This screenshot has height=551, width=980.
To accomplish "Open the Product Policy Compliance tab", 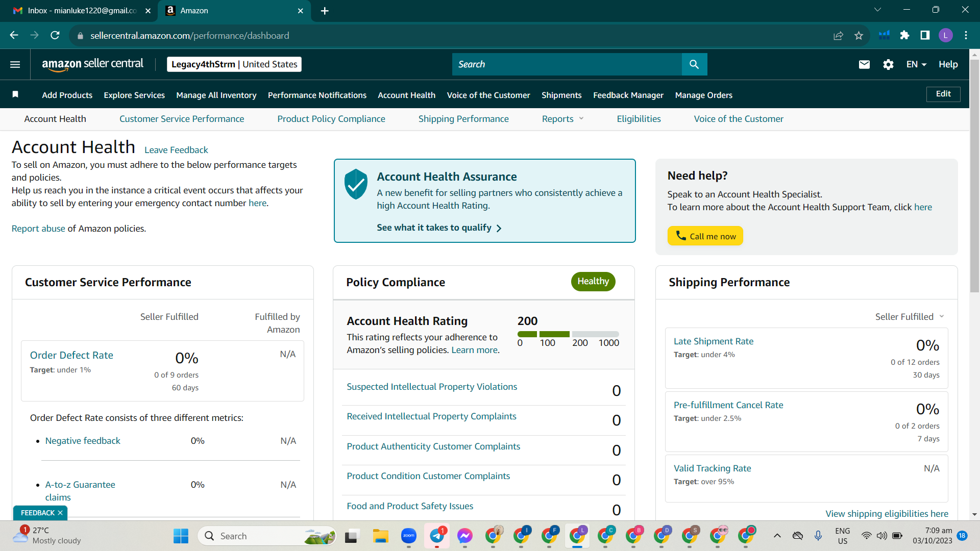I will point(331,119).
